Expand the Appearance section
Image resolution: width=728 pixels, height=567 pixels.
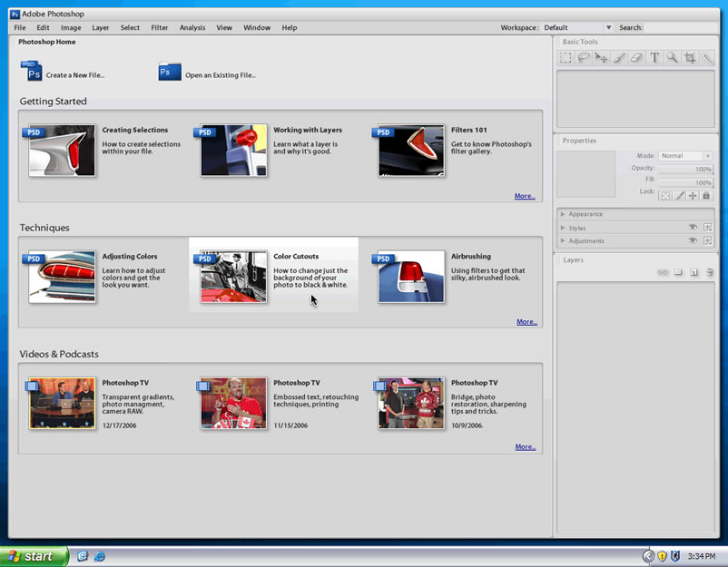[x=562, y=214]
